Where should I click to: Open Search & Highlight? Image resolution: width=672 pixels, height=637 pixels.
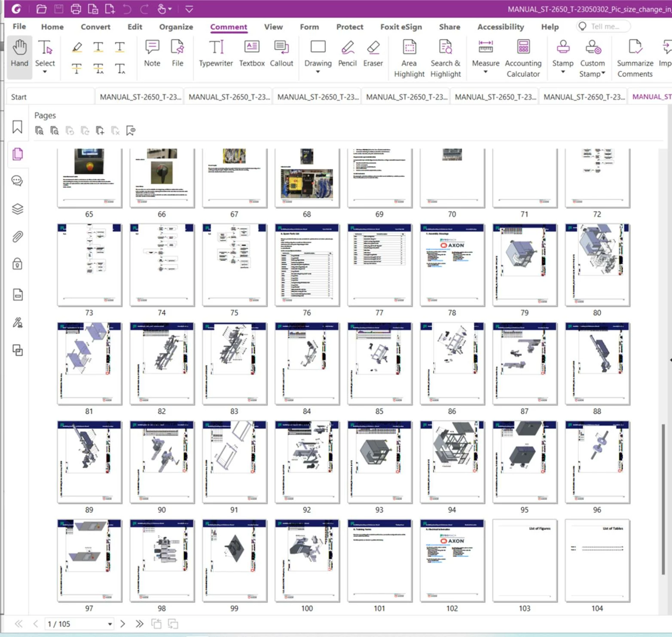coord(446,58)
